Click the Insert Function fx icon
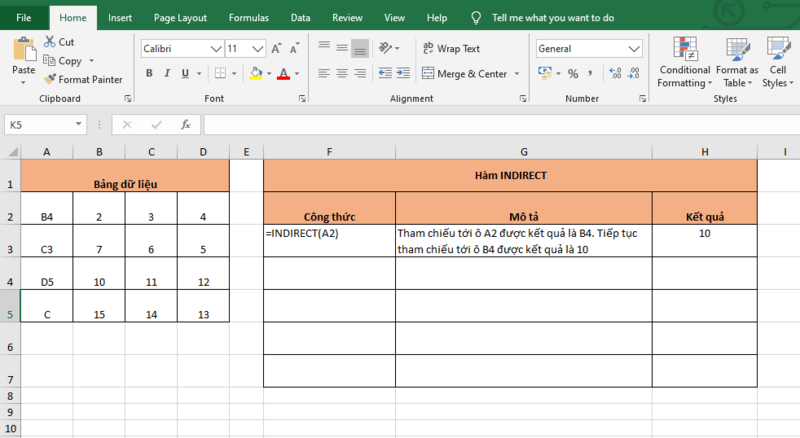The image size is (800, 438). (x=185, y=125)
